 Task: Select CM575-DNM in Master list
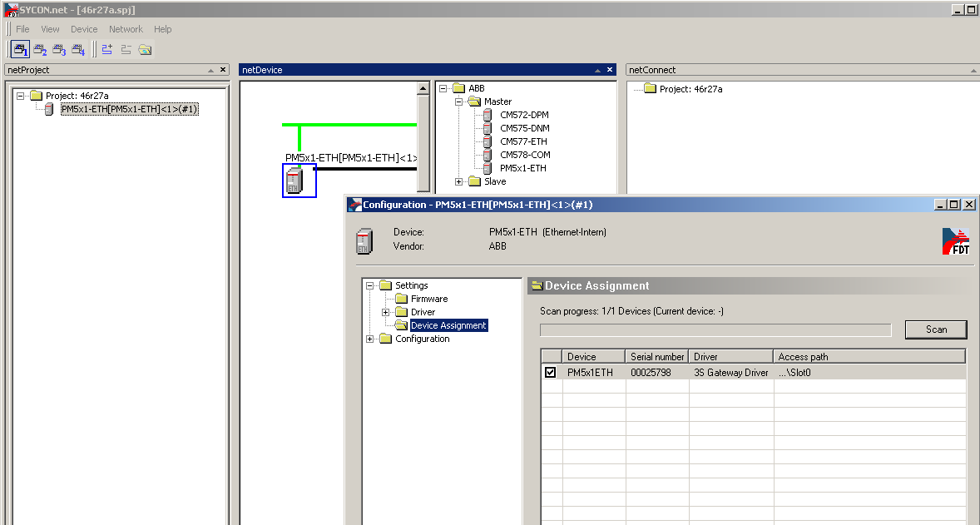[525, 128]
